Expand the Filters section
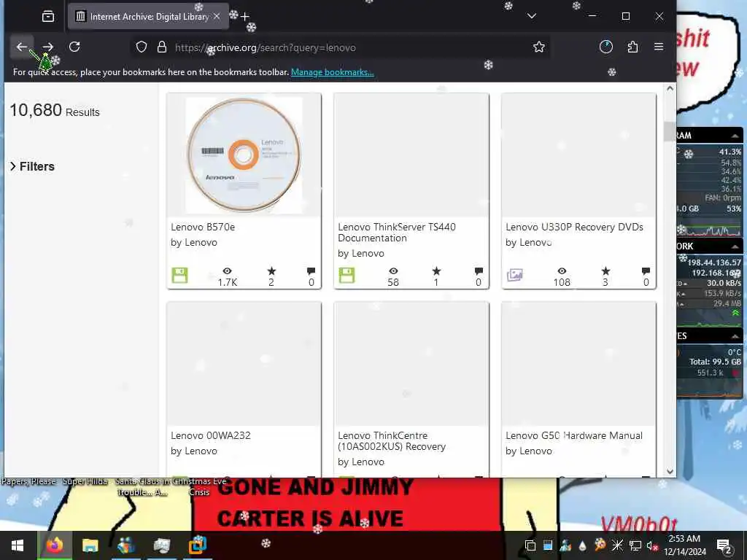 tap(32, 166)
